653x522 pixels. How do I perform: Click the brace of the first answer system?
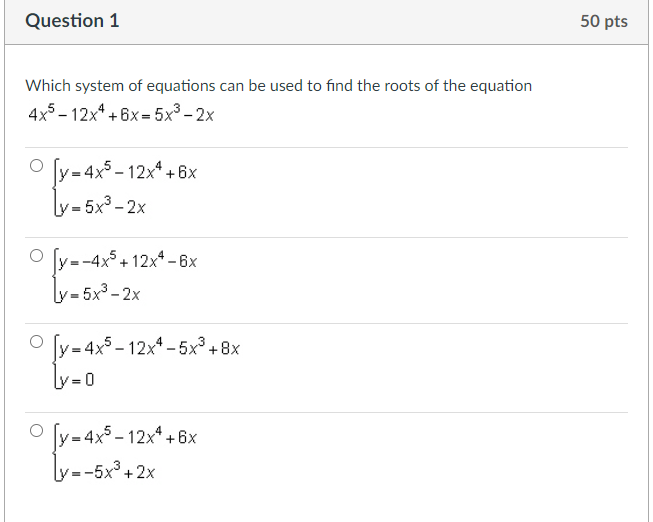click(55, 188)
